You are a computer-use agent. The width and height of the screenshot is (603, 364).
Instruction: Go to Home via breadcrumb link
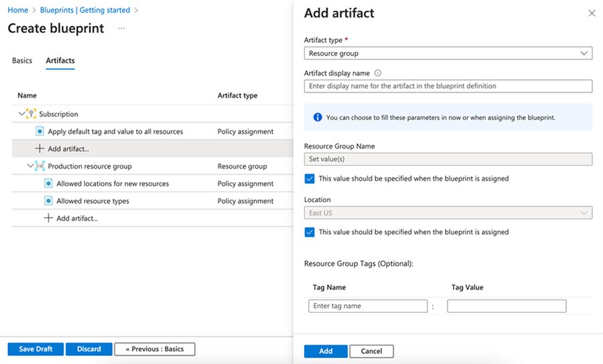17,11
